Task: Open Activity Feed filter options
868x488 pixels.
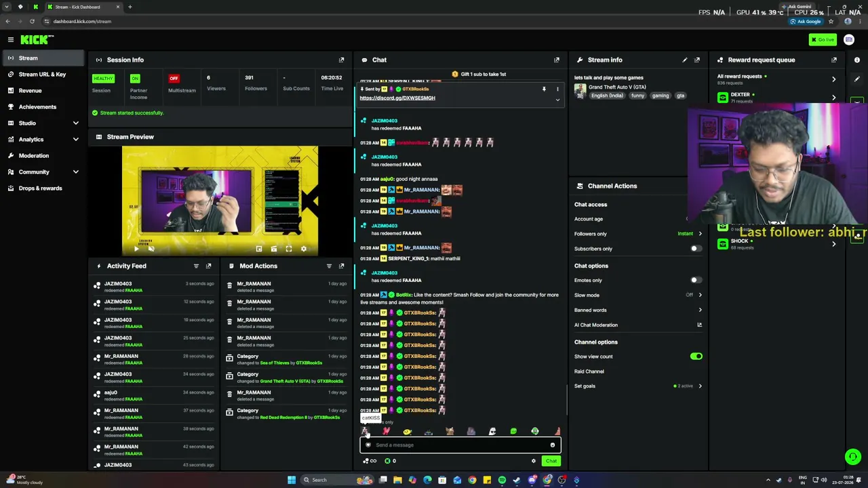Action: click(196, 266)
